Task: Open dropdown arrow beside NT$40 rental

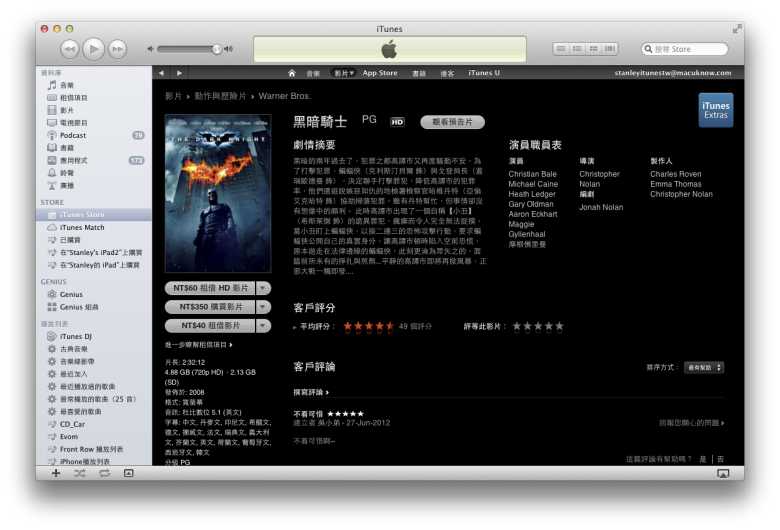Action: (263, 325)
